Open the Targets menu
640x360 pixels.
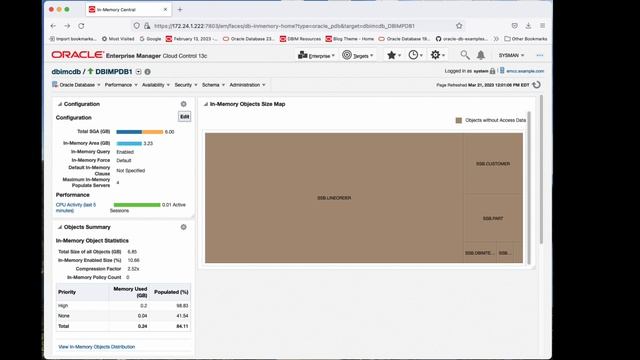(x=358, y=55)
